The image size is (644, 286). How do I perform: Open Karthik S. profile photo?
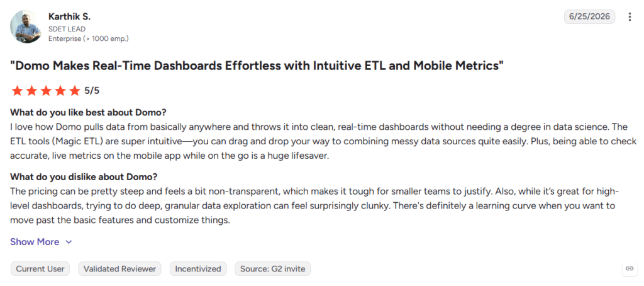pos(26,26)
